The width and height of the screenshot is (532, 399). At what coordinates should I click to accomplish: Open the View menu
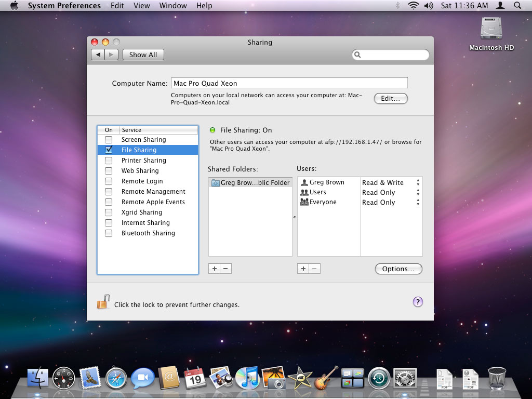pos(141,5)
